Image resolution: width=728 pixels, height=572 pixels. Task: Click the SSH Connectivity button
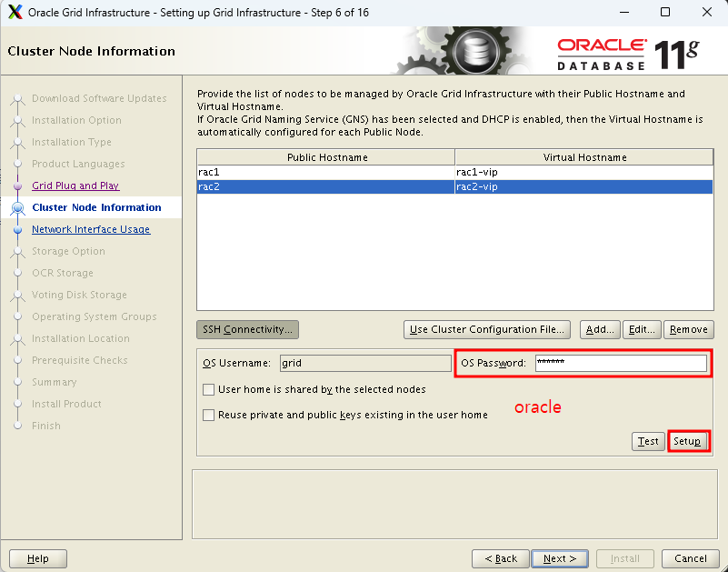point(247,329)
